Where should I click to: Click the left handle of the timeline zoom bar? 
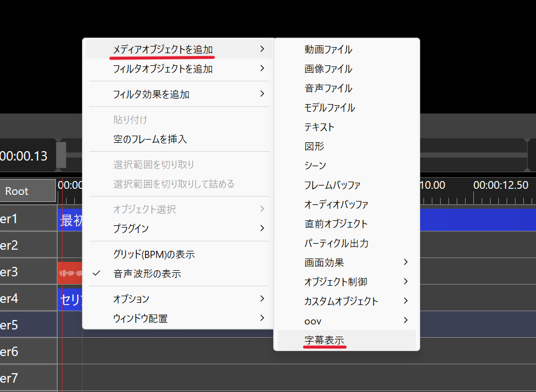(x=61, y=155)
